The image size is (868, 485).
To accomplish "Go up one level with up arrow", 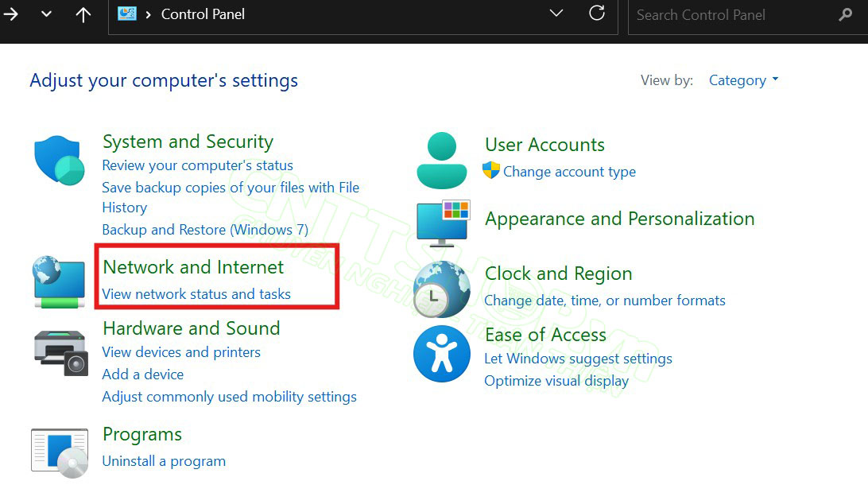I will [83, 14].
